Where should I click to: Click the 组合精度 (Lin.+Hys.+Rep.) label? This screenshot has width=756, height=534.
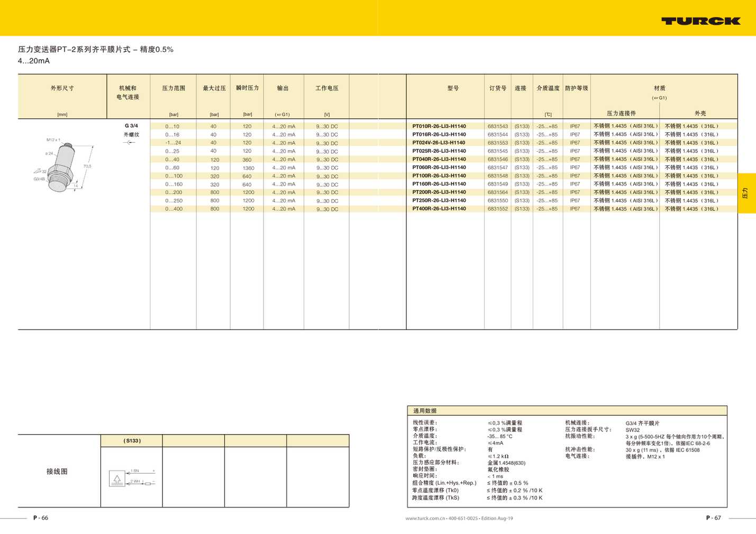pyautogui.click(x=444, y=483)
